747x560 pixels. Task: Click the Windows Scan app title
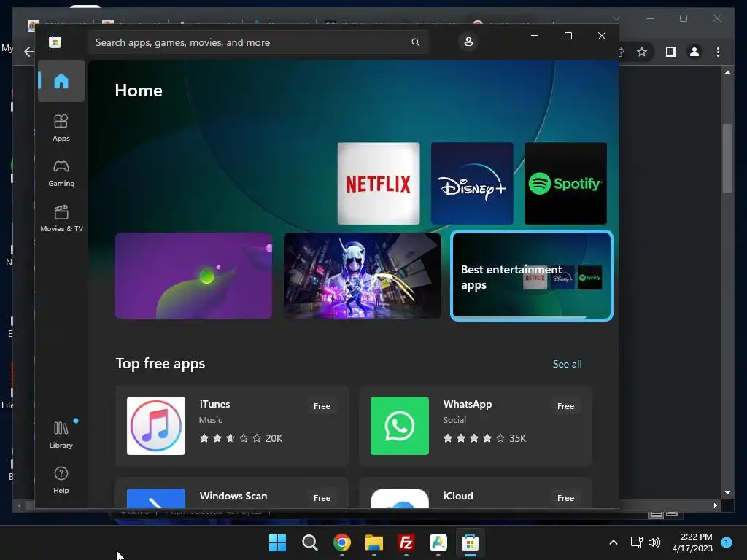click(x=233, y=496)
